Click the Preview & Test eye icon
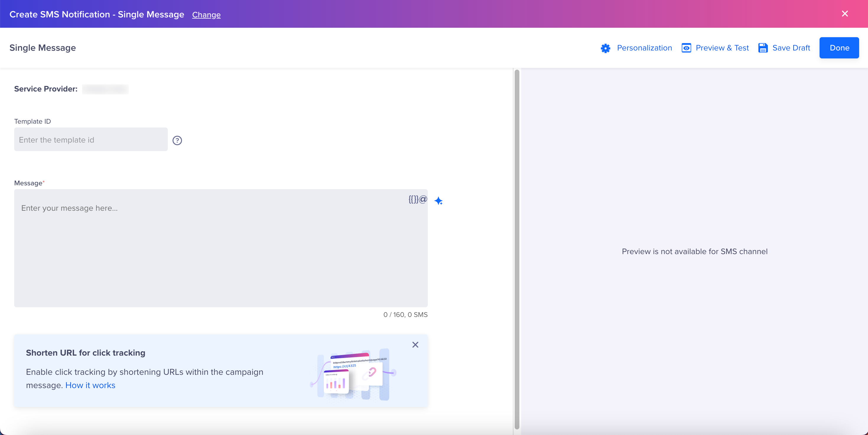Image resolution: width=868 pixels, height=435 pixels. [686, 48]
